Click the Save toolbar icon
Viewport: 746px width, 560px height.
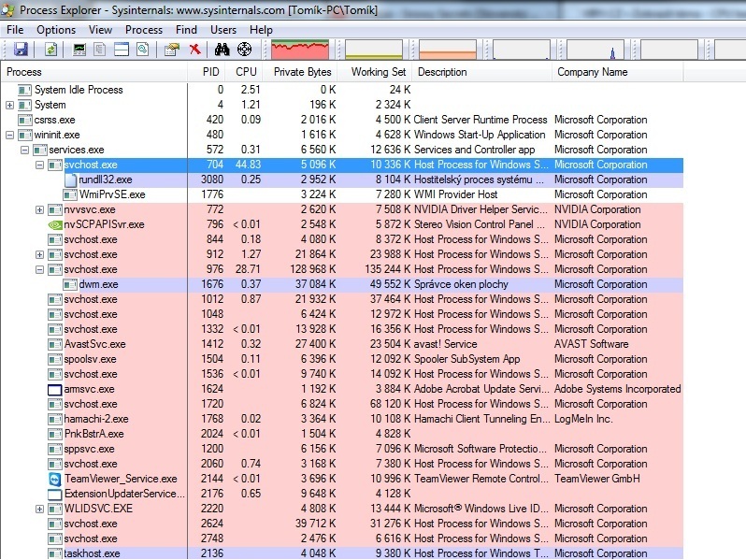tap(20, 50)
